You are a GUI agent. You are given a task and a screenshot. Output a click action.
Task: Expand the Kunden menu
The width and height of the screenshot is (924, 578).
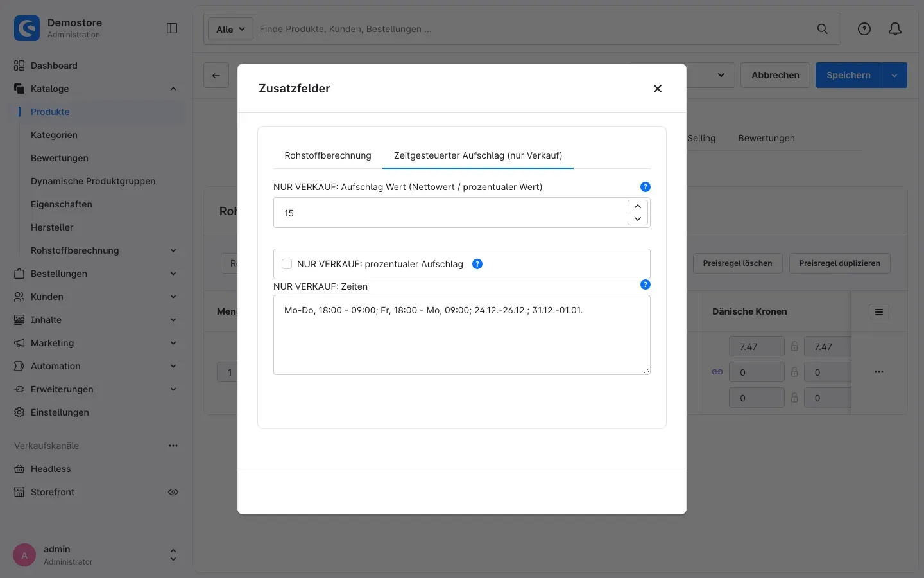(173, 297)
